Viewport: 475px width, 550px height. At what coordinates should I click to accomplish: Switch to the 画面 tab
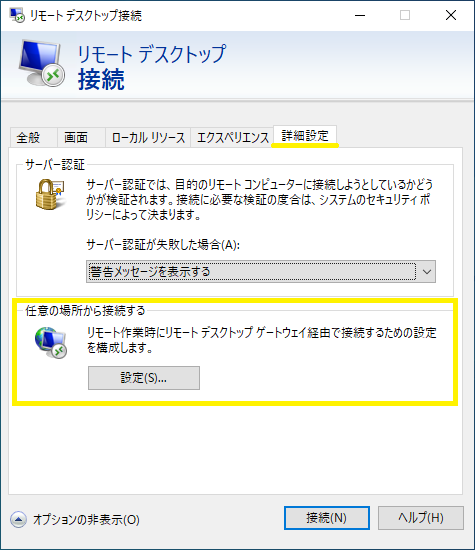(76, 138)
